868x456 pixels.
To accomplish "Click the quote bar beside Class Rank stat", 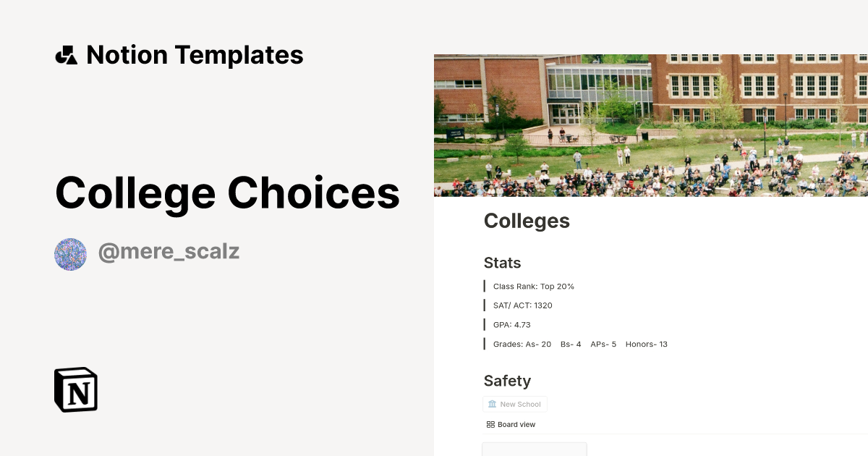I will pyautogui.click(x=485, y=286).
